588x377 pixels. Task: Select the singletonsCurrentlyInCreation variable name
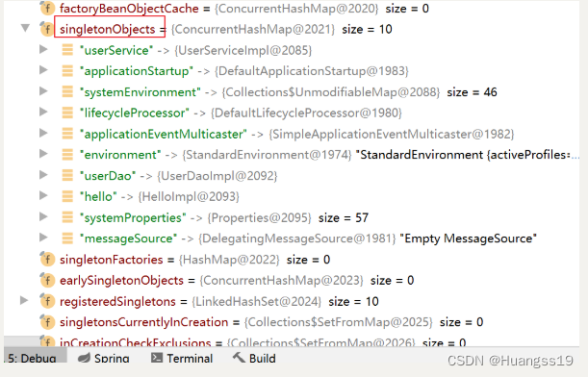click(143, 322)
